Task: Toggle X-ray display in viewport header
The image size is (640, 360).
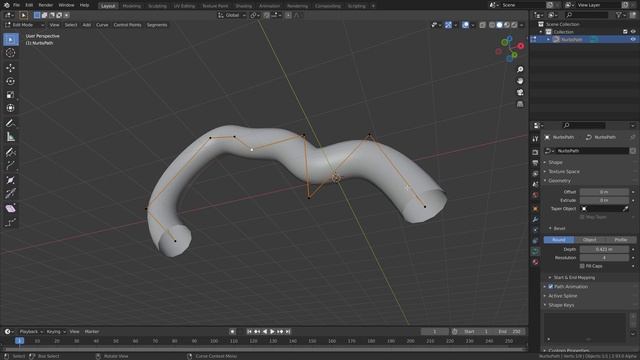Action: click(x=482, y=25)
